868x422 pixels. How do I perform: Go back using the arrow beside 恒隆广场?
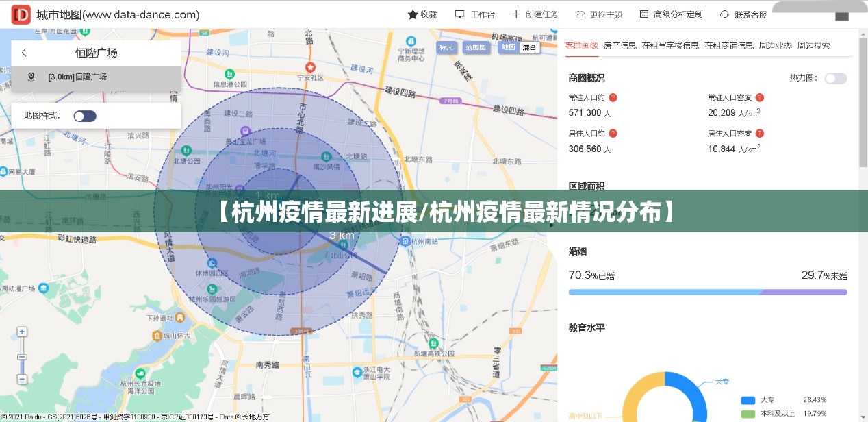(x=25, y=53)
